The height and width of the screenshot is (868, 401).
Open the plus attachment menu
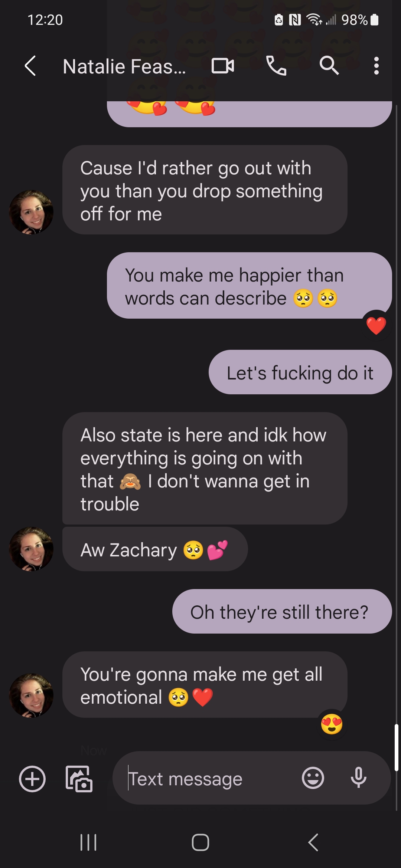point(32,779)
